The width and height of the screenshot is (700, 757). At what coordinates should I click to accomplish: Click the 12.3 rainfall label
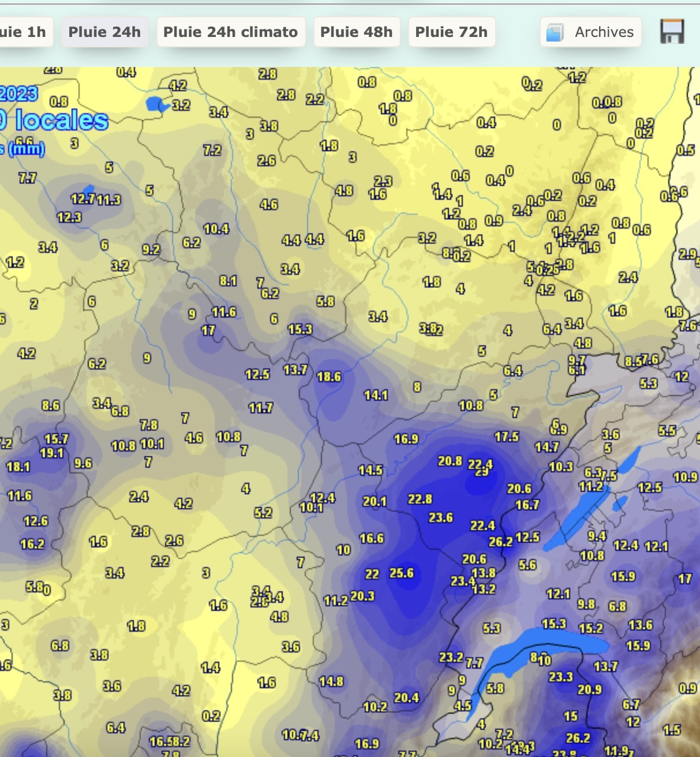[x=69, y=217]
